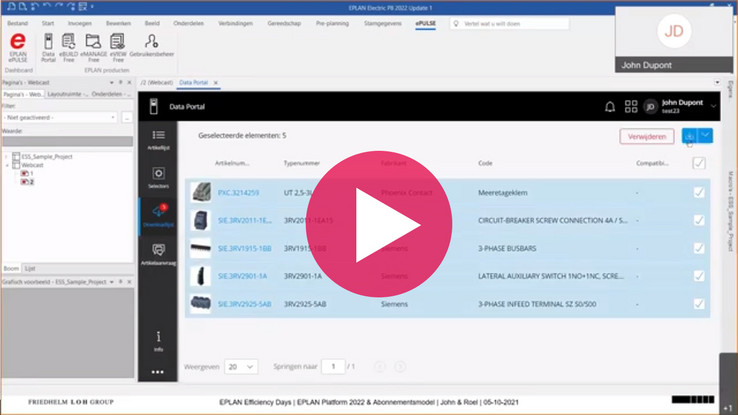Open the Bestand menu
738x415 pixels.
[17, 23]
